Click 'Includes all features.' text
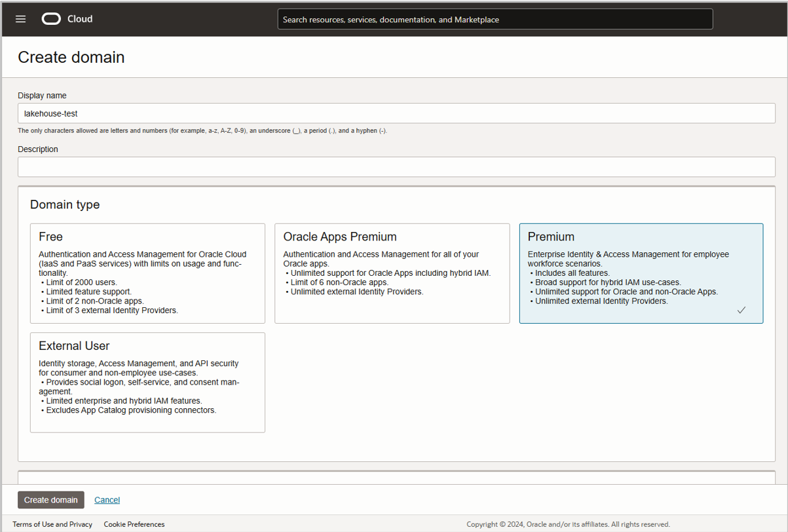The image size is (788, 532). coord(572,273)
